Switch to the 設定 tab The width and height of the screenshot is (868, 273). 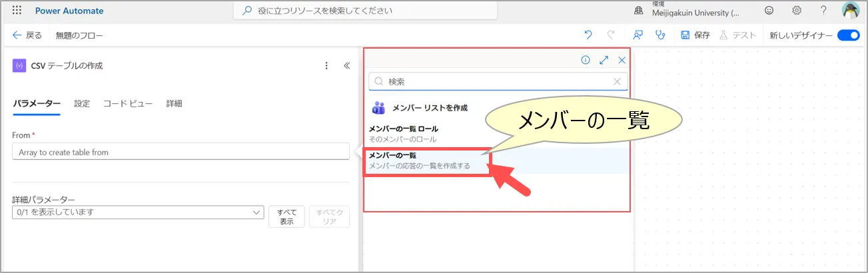82,104
